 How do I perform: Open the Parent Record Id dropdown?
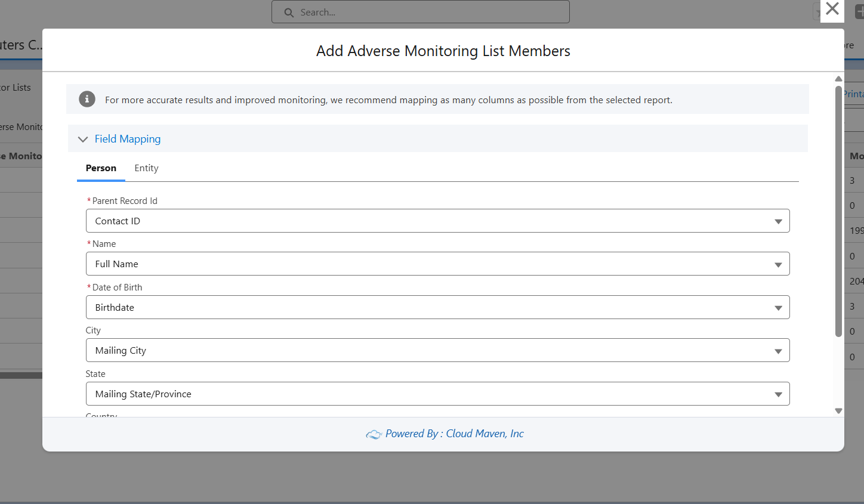pos(437,221)
